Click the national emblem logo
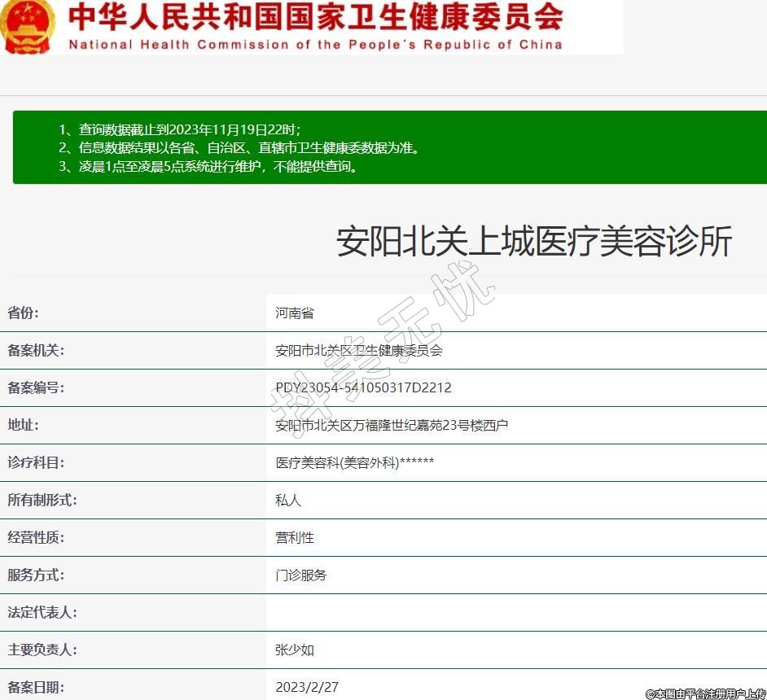Image resolution: width=767 pixels, height=700 pixels. (28, 26)
